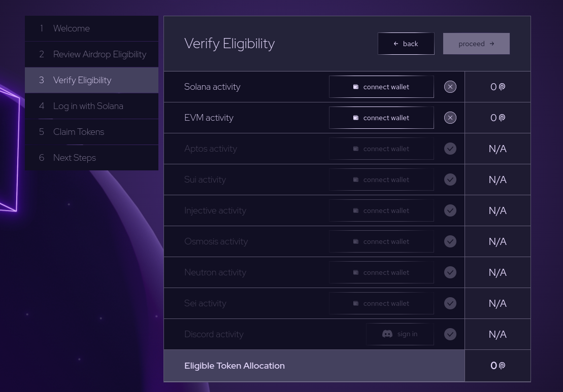Connect wallet for EVM activity
The height and width of the screenshot is (392, 563).
point(381,118)
